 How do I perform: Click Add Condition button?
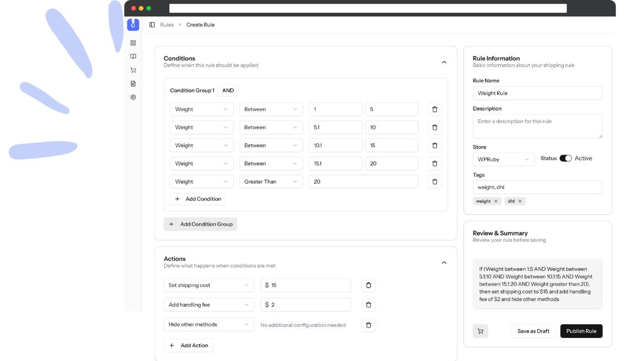197,199
